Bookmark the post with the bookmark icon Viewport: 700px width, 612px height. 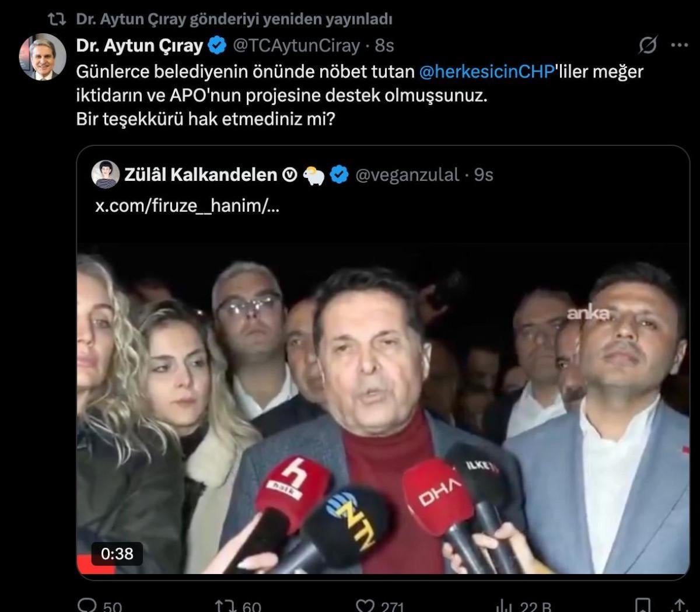(x=643, y=605)
